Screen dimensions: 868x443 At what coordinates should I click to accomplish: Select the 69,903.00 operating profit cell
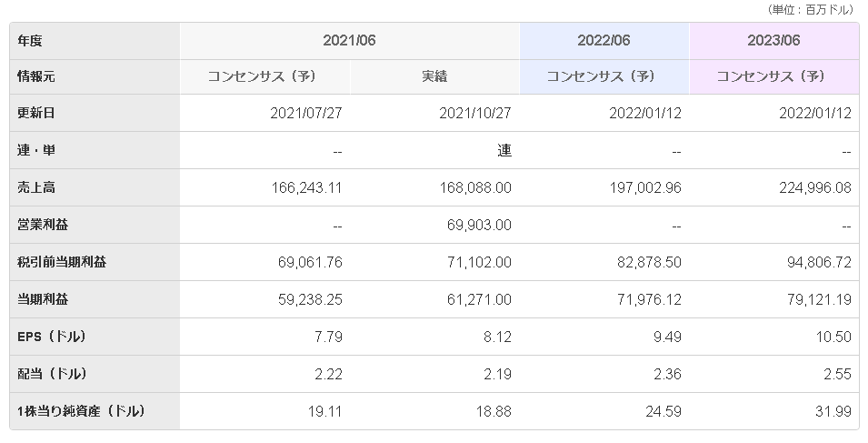pos(476,225)
